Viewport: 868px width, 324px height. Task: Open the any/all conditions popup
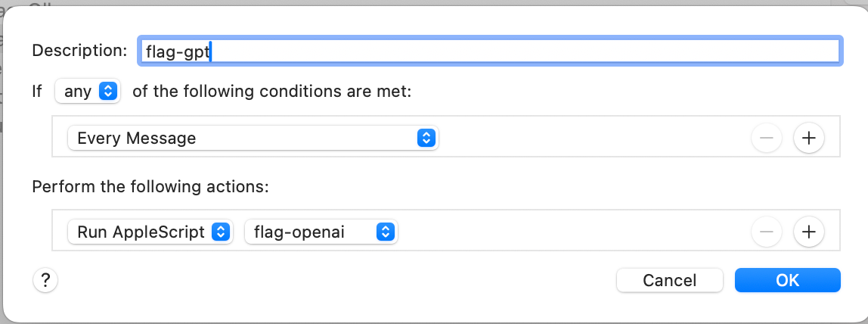point(88,92)
